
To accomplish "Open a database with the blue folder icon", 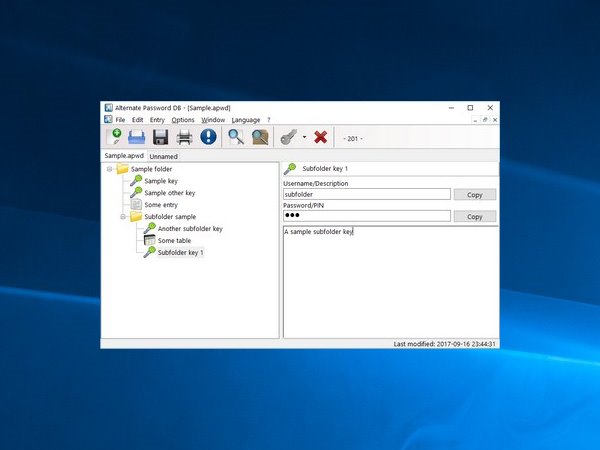I will coord(137,137).
